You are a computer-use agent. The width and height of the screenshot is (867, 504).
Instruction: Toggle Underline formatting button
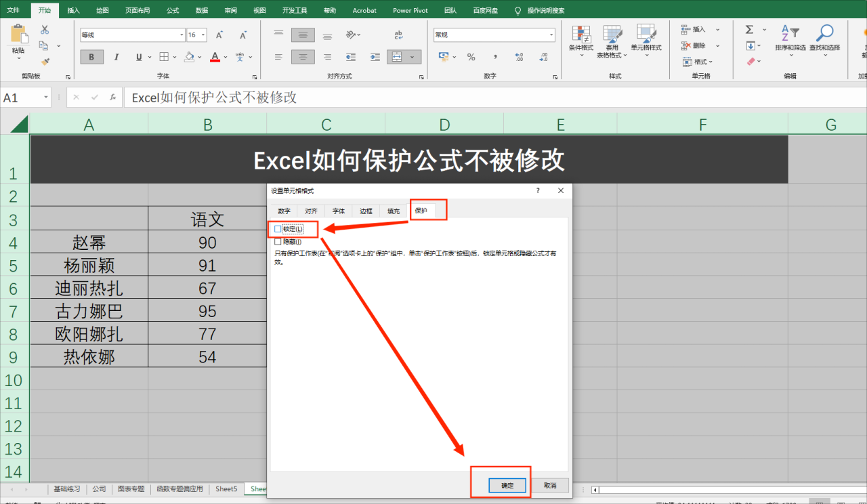tap(139, 57)
